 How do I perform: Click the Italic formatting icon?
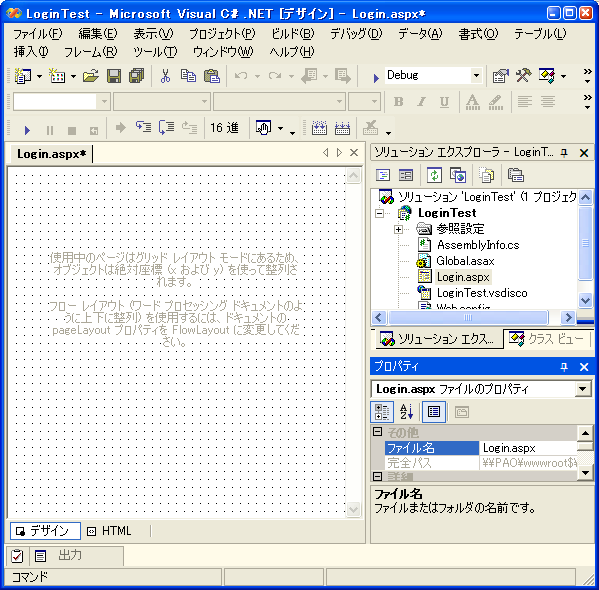pyautogui.click(x=421, y=102)
